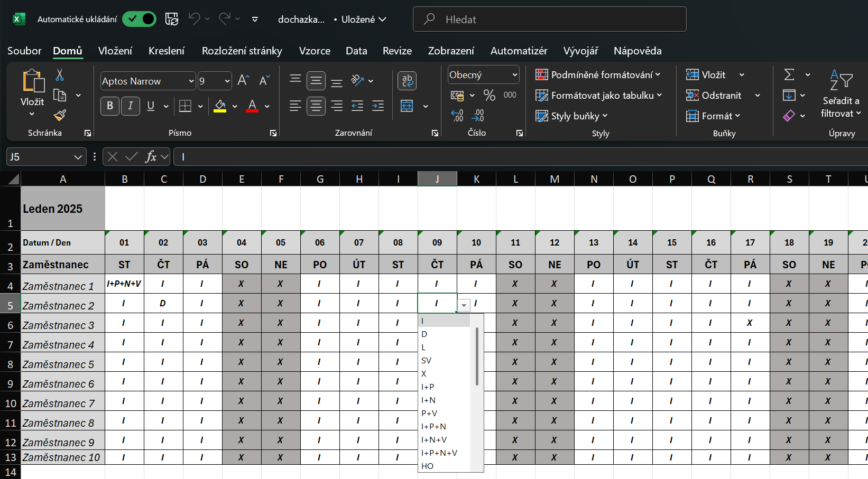Open the Vzorce ribbon tab
This screenshot has height=479, width=868.
315,51
